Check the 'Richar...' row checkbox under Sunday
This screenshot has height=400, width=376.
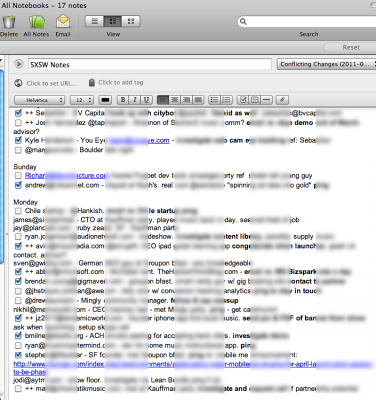18,175
